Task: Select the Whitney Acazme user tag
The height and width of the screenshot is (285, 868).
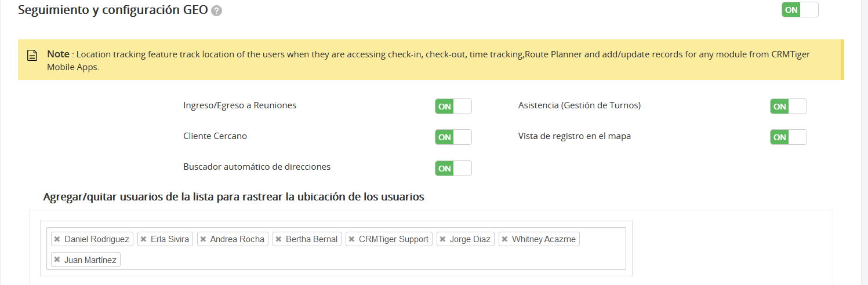Action: point(543,239)
